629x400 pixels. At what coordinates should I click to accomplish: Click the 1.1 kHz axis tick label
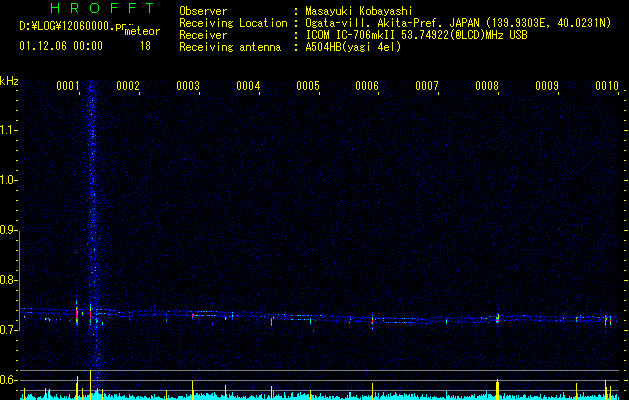tap(8, 130)
